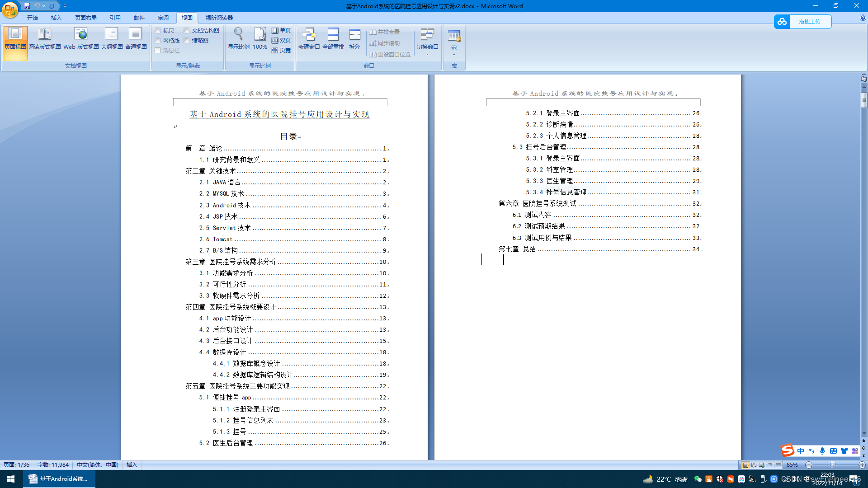Expand the Switch Windows (切换窗口) dropdown
Image resolution: width=868 pixels, height=488 pixels.
pos(427,54)
